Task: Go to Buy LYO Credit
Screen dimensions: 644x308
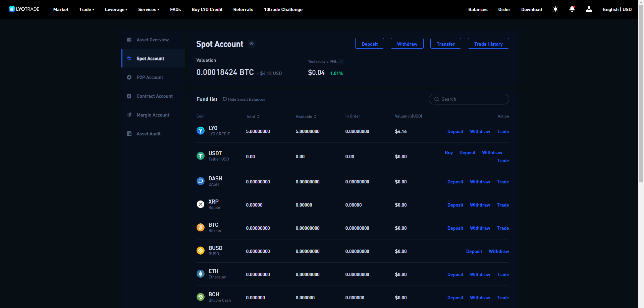Action: click(207, 9)
